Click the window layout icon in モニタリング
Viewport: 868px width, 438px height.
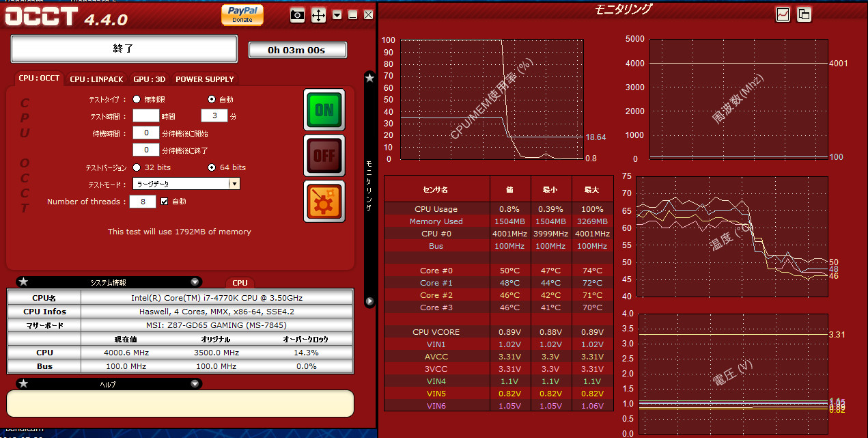(804, 14)
